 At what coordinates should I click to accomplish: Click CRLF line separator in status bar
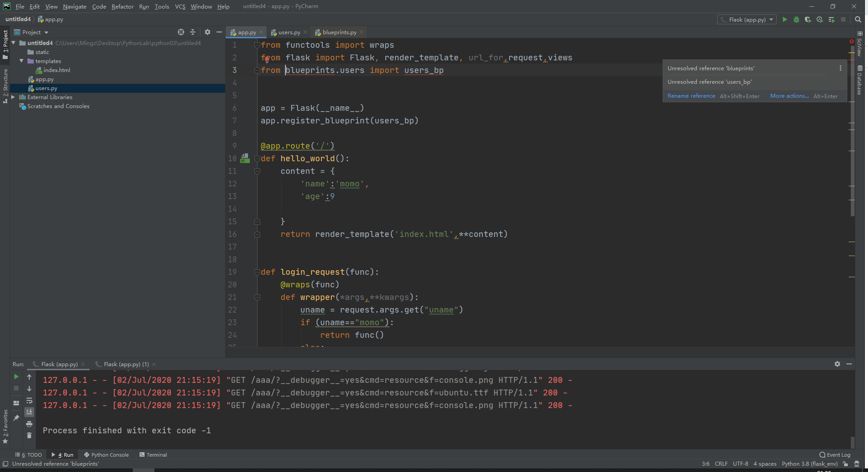721,464
